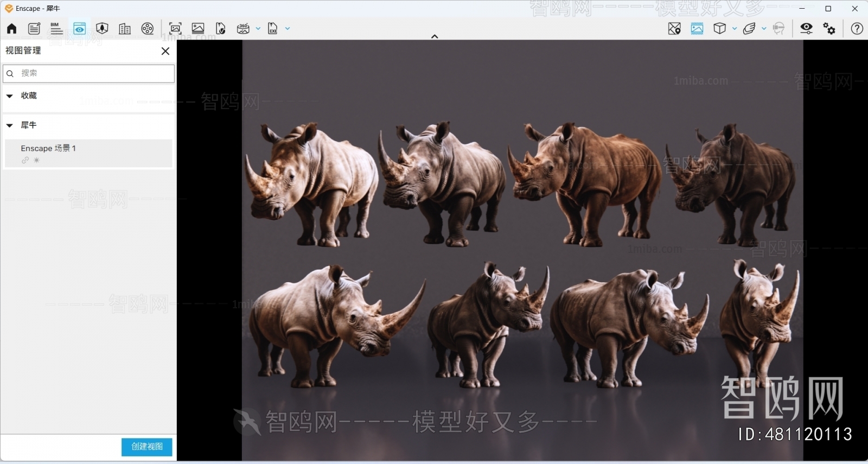Open the Asset Library icon

[102, 29]
